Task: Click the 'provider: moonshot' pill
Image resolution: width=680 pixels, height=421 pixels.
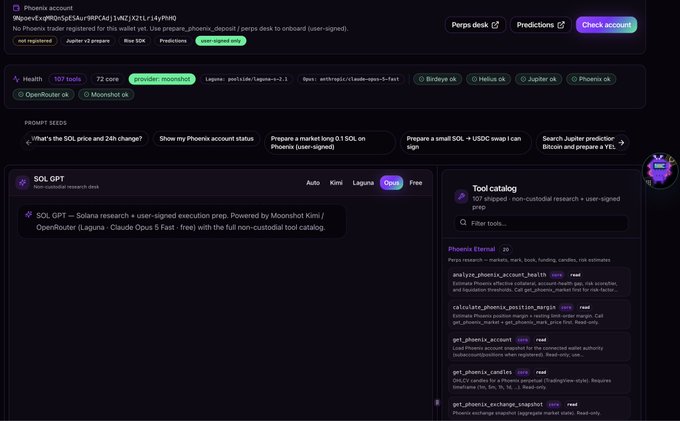Action: click(162, 79)
